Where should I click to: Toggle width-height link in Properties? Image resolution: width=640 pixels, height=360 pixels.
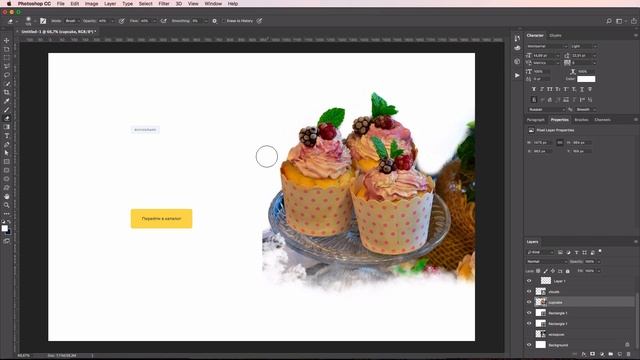pos(560,142)
